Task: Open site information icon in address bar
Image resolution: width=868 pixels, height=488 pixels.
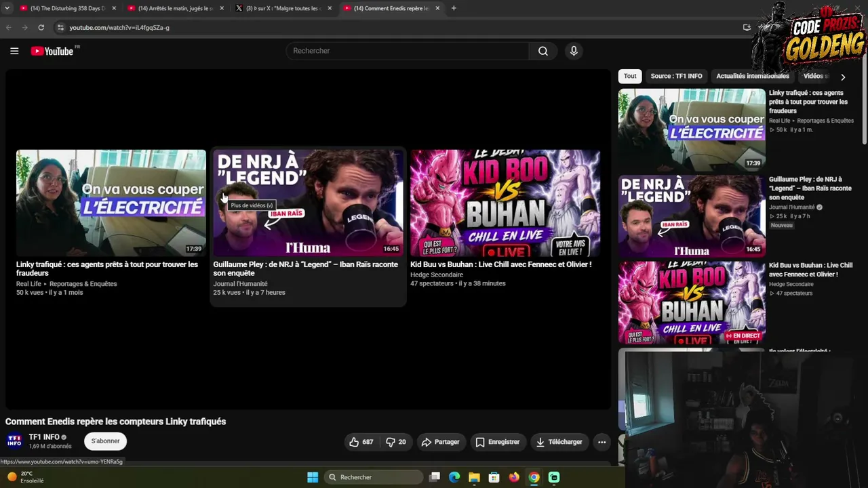Action: (60, 27)
